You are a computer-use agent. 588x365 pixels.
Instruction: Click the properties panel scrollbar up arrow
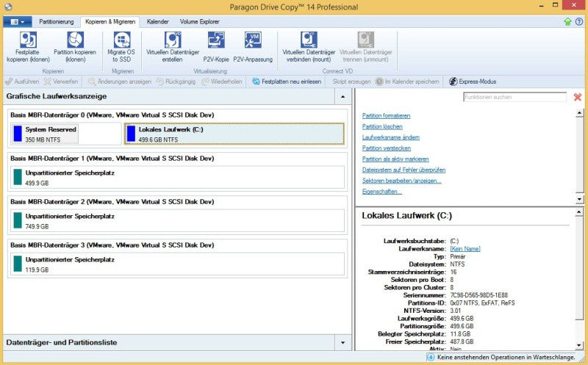point(579,213)
